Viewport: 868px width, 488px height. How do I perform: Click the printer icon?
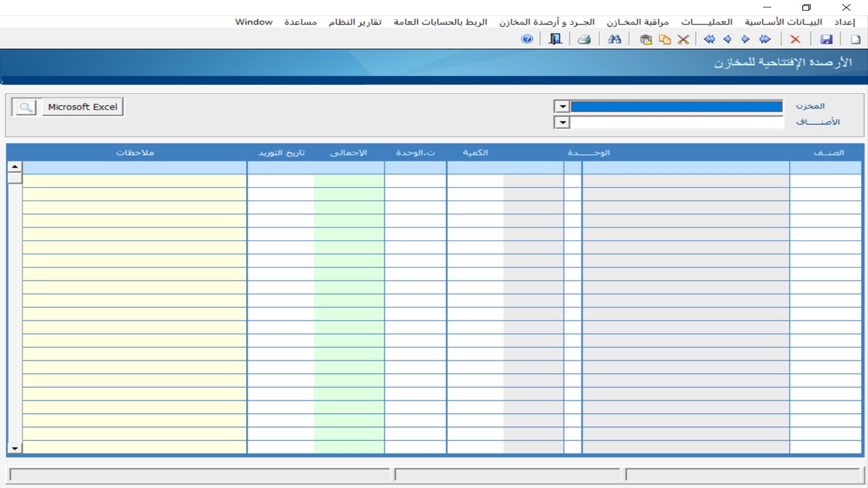tap(584, 39)
